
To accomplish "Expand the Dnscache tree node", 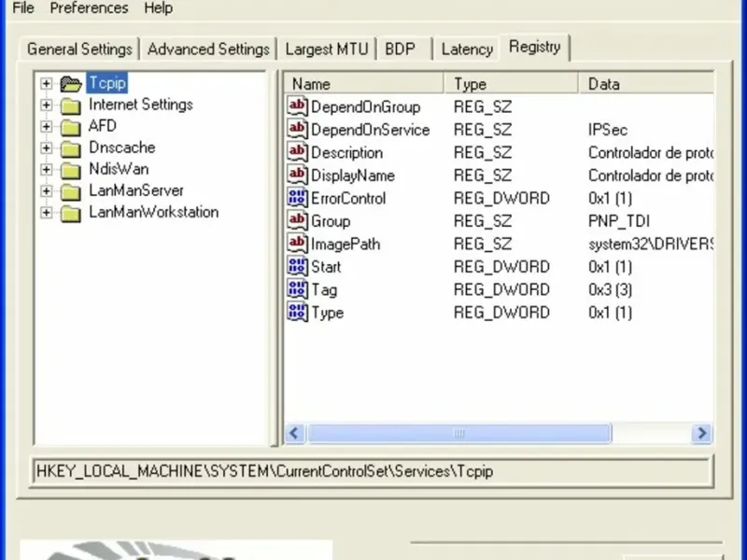I will click(46, 147).
